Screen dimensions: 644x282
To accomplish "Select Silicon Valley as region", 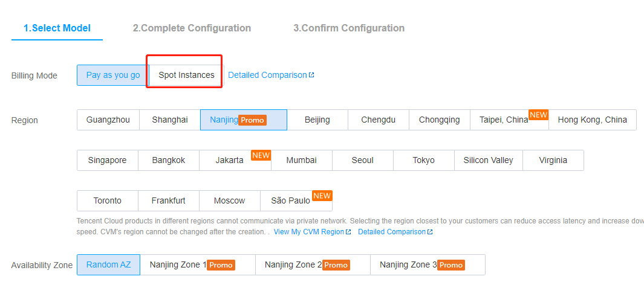I will pos(488,160).
